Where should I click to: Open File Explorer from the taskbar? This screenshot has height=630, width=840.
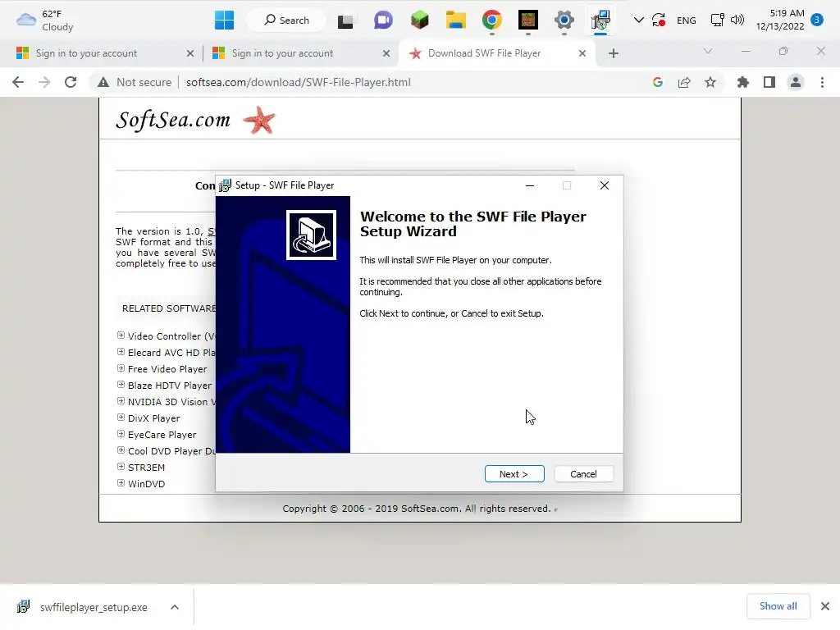pyautogui.click(x=456, y=21)
